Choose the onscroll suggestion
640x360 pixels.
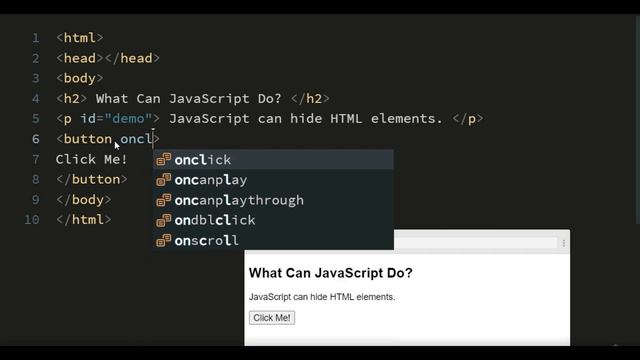click(273, 240)
